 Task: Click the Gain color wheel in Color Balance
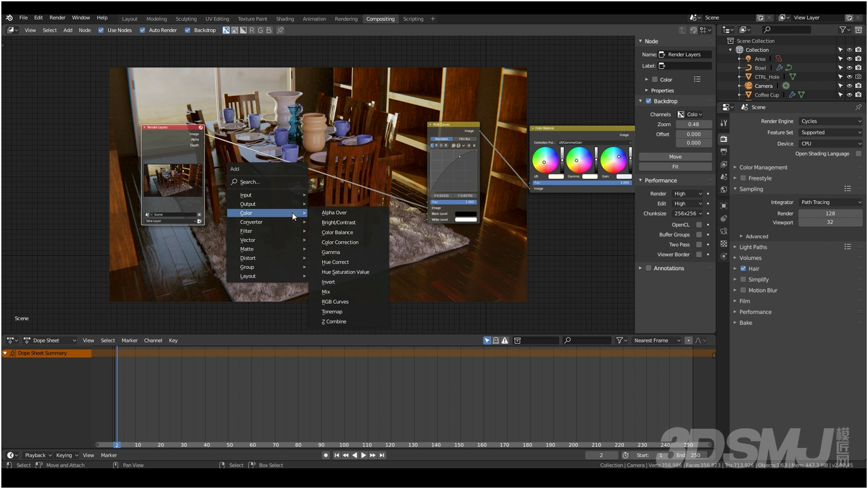click(613, 160)
